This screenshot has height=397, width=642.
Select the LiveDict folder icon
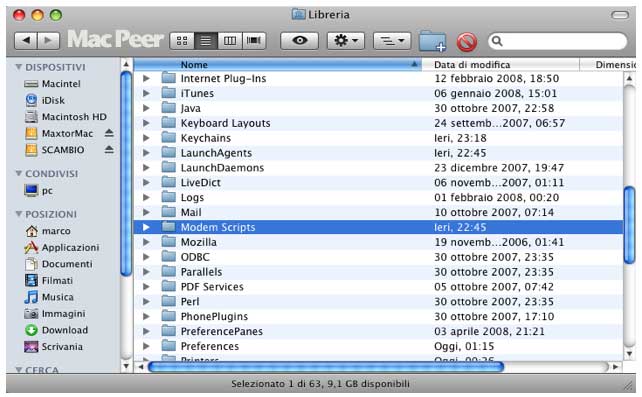tap(169, 182)
